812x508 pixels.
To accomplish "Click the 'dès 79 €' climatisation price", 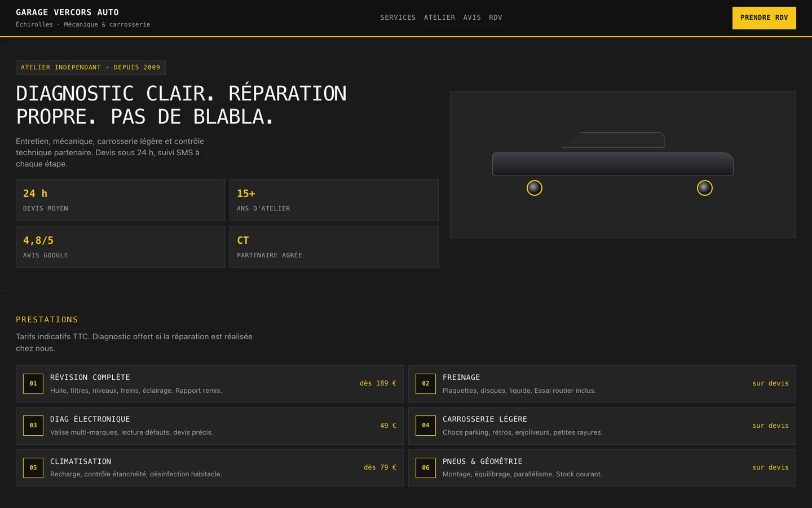I will pyautogui.click(x=380, y=467).
